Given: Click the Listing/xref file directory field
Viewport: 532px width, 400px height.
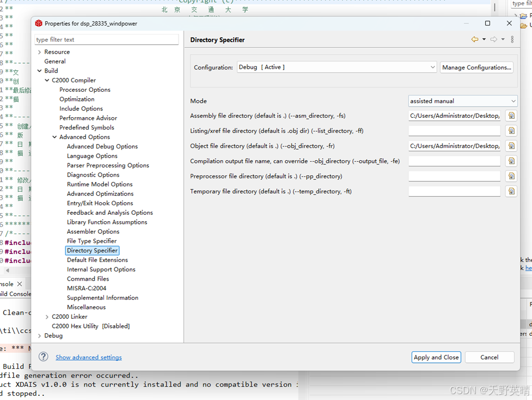Looking at the screenshot, I should click(454, 131).
